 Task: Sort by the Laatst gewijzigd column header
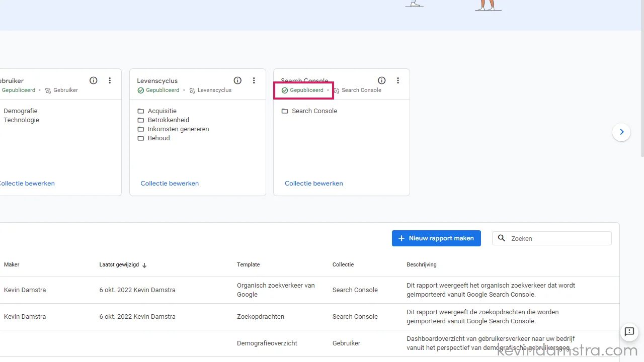point(119,264)
